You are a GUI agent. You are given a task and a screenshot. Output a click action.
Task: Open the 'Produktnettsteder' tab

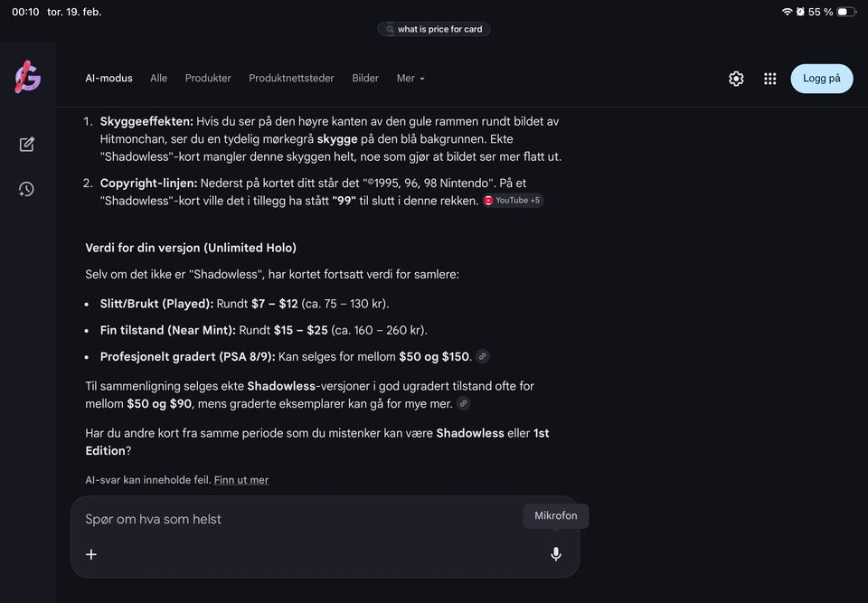[x=291, y=79]
